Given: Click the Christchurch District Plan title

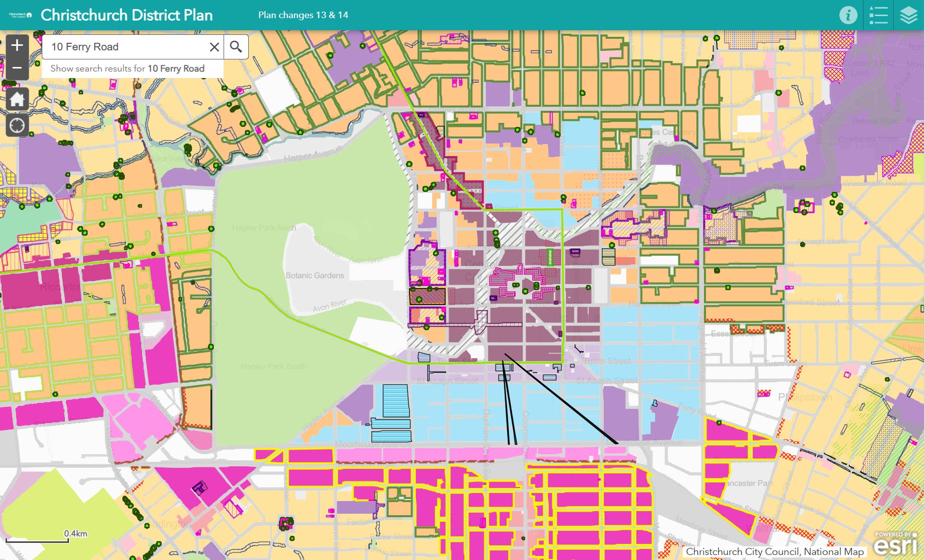Looking at the screenshot, I should pos(126,15).
